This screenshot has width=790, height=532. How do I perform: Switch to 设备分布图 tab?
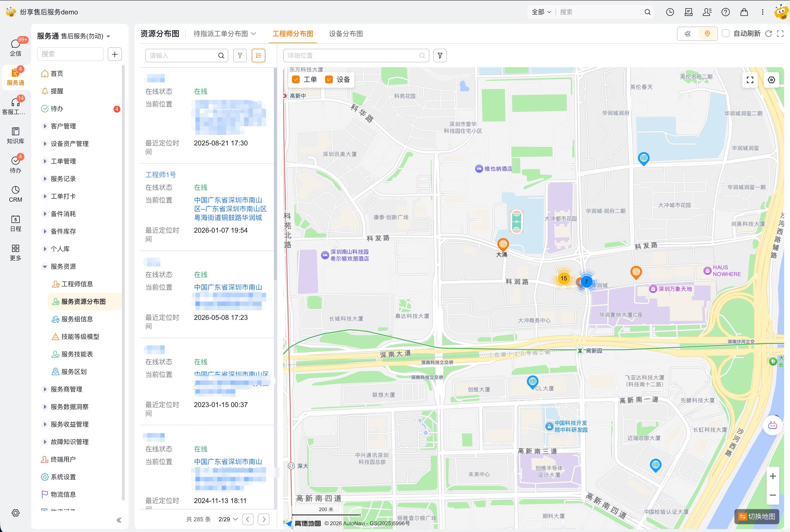pos(346,34)
